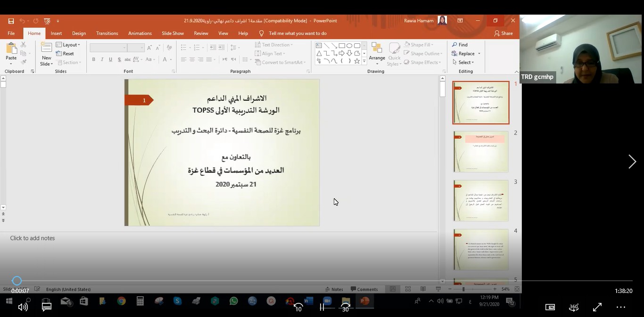644x317 pixels.
Task: Switch to the Animations ribbon tab
Action: click(x=140, y=33)
